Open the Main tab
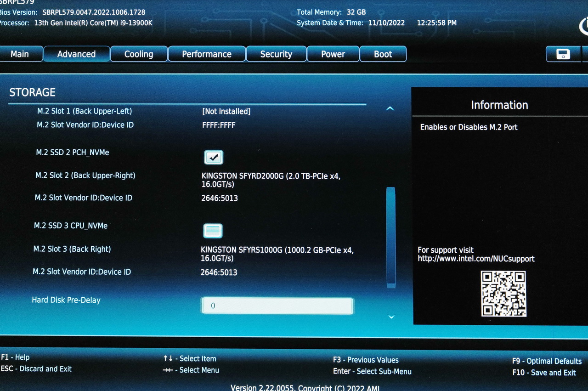 (x=20, y=54)
